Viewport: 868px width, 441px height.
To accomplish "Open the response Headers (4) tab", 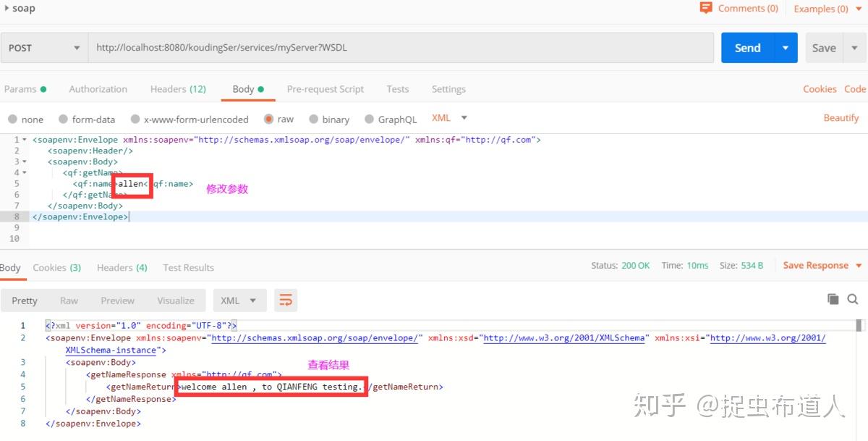I will 122,267.
